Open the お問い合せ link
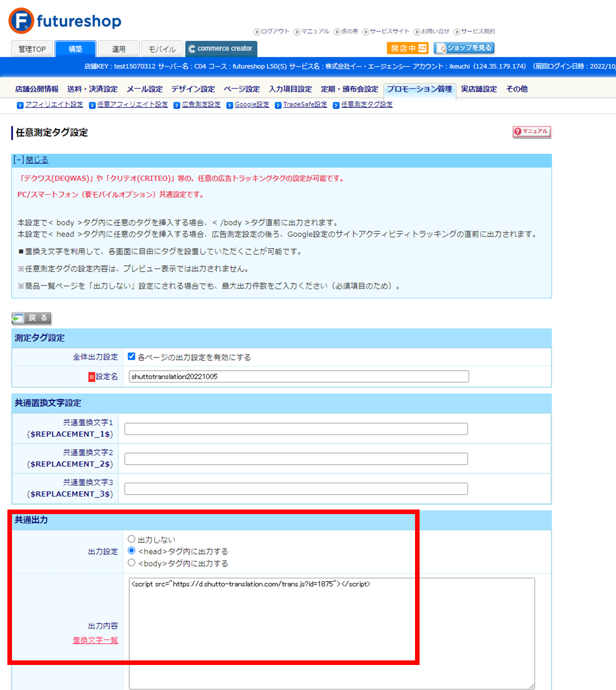The width and height of the screenshot is (616, 690). tap(435, 31)
